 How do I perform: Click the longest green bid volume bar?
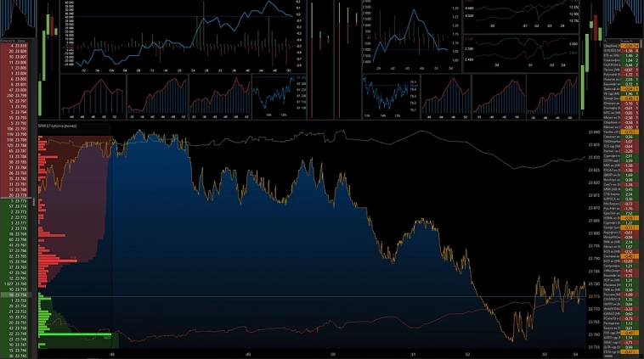(75, 335)
